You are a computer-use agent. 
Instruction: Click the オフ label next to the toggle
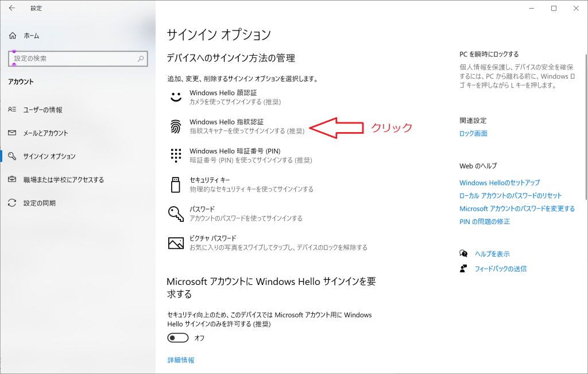[199, 338]
